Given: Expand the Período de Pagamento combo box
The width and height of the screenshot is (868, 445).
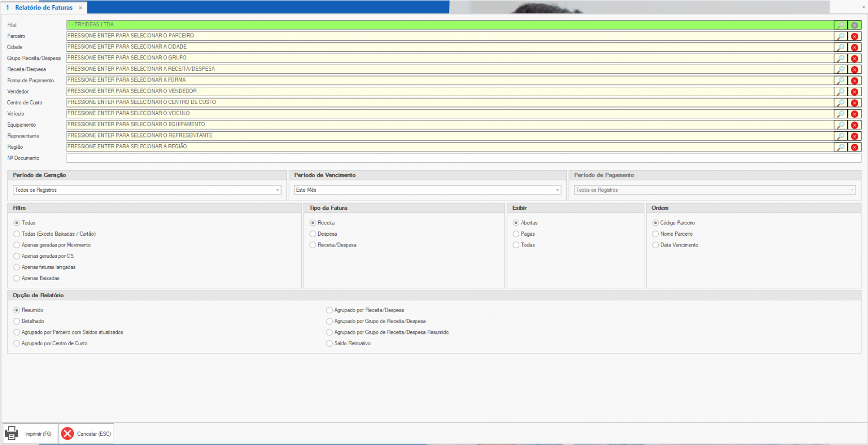Looking at the screenshot, I should 852,190.
